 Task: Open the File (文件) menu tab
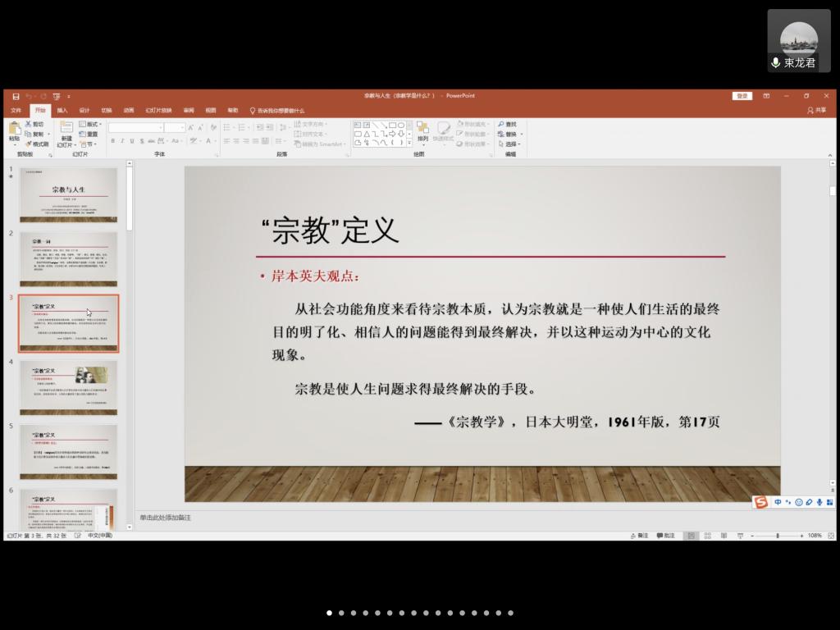pos(16,110)
